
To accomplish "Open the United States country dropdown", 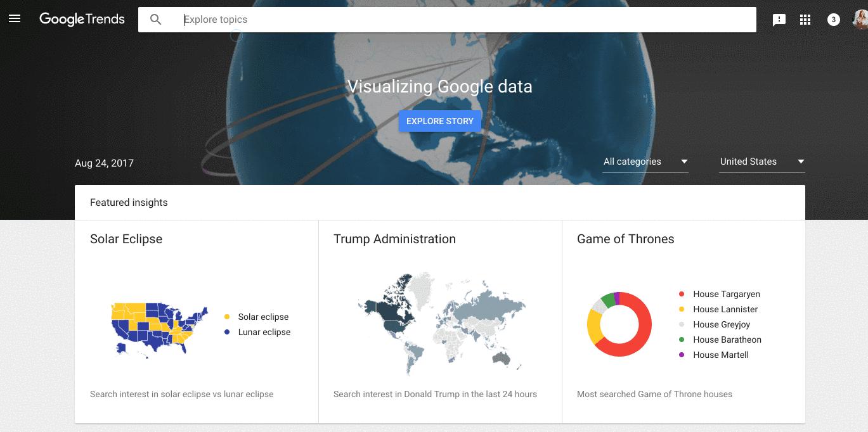I will click(762, 162).
